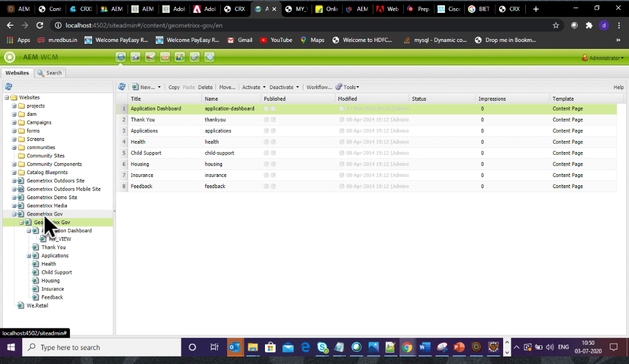Refresh the Websites tree panel

click(9, 86)
